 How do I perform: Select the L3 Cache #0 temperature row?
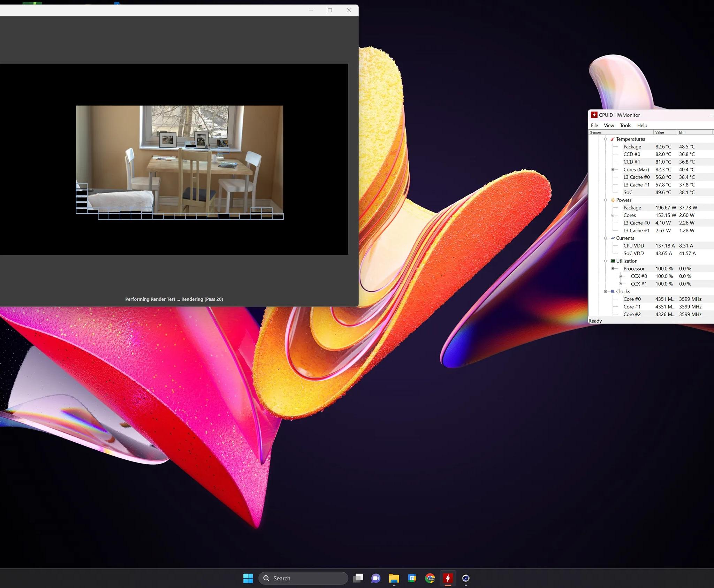668,177
